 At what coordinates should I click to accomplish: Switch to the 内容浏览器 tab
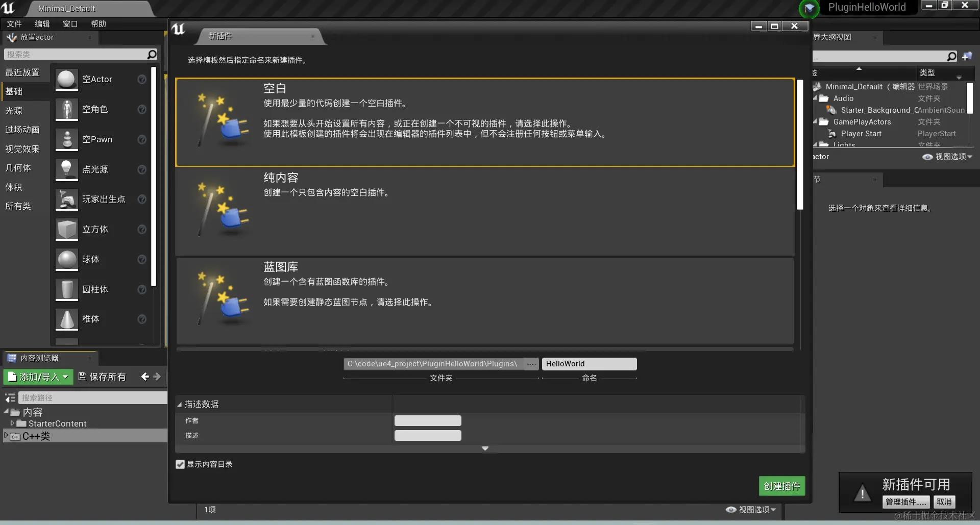click(x=50, y=358)
